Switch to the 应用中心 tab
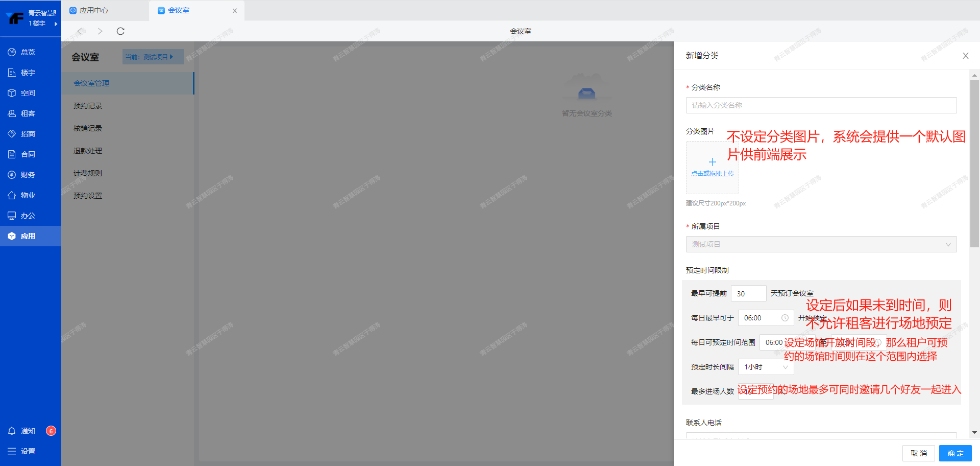This screenshot has height=466, width=980. 94,10
